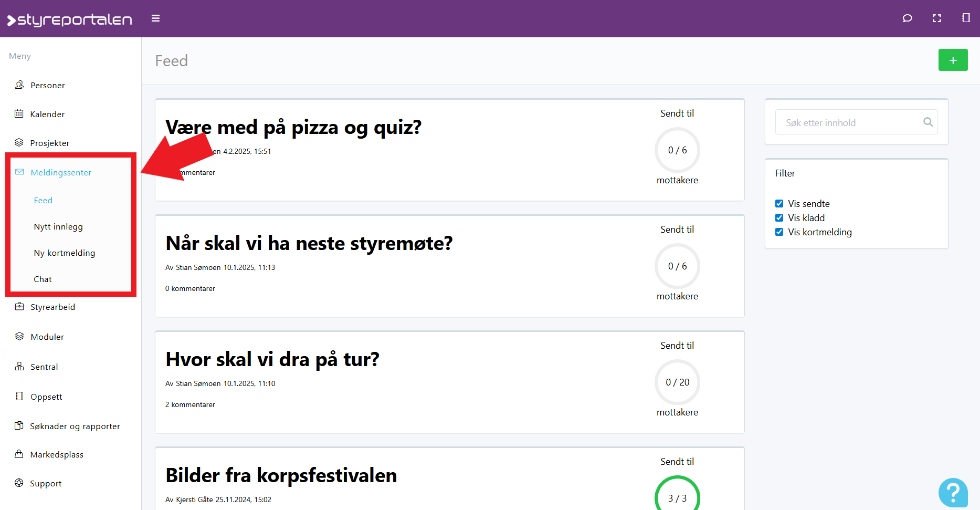Viewport: 980px width, 510px height.
Task: Disable the Vis kortmelding filter
Action: tap(779, 232)
